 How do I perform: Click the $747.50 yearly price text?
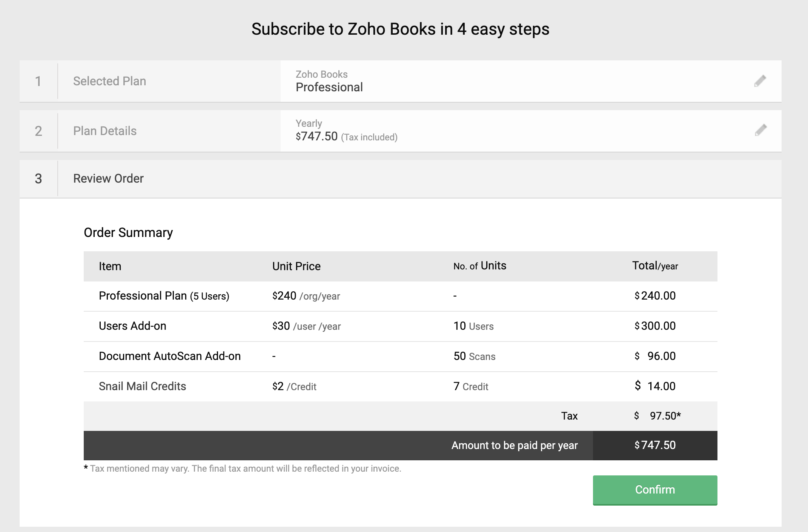pos(317,136)
